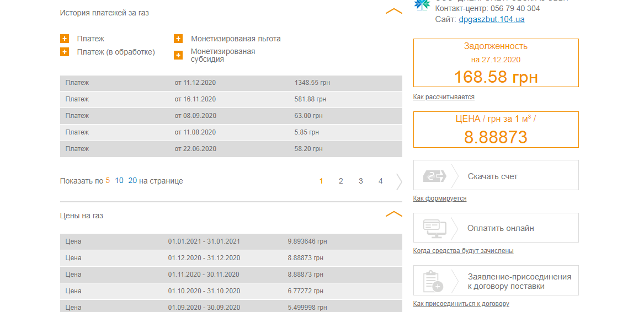
Task: Collapse Цены на газ section
Action: click(394, 214)
